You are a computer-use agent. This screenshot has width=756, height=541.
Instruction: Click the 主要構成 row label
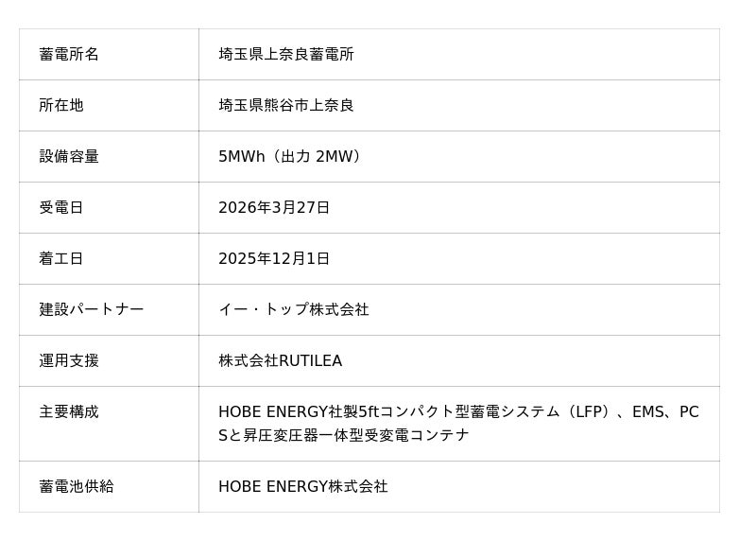click(x=69, y=411)
